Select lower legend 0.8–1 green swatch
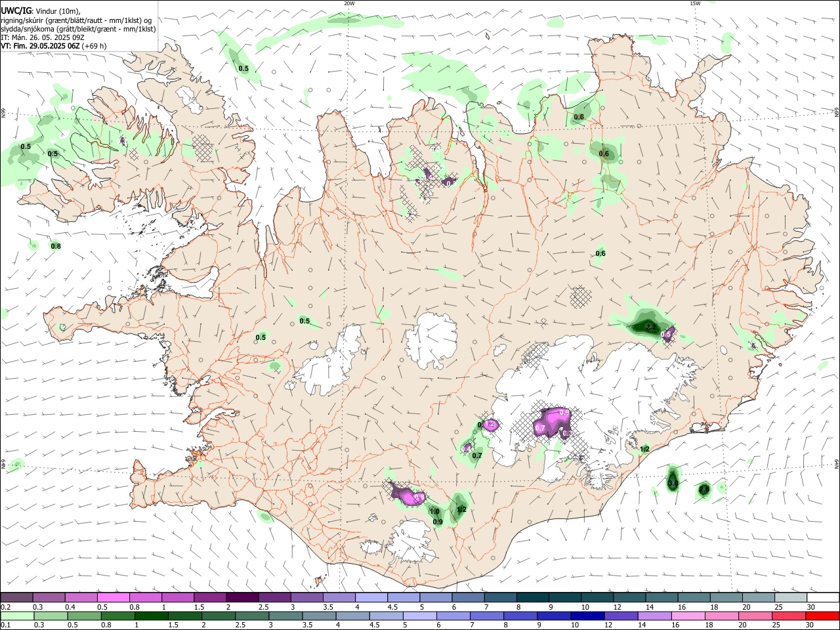Image resolution: width=840 pixels, height=630 pixels. [x=117, y=616]
